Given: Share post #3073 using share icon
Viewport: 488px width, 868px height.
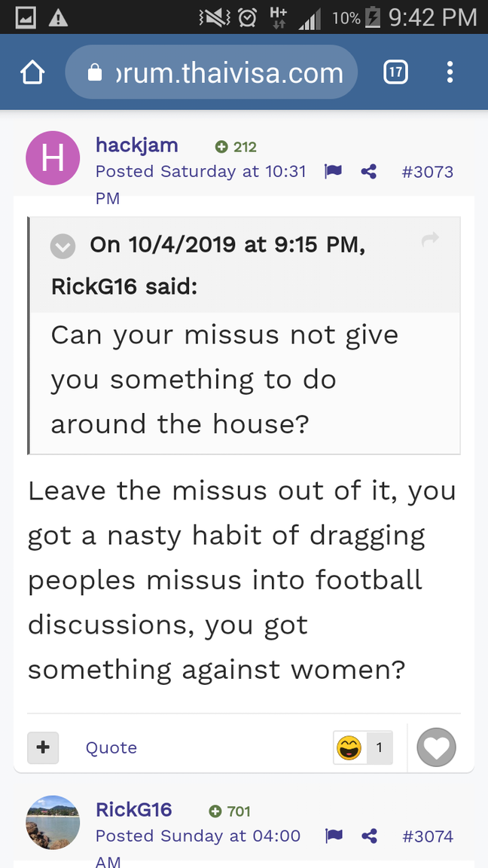Looking at the screenshot, I should pyautogui.click(x=368, y=172).
